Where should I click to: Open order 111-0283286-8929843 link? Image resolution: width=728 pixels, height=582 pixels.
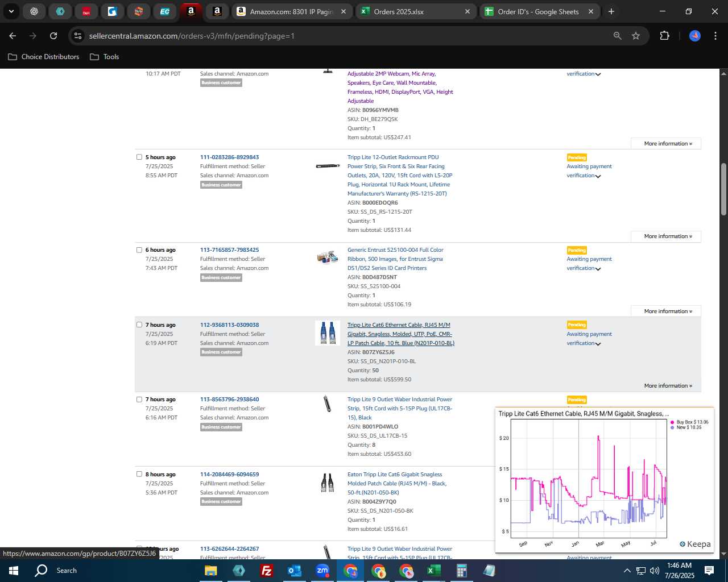(x=229, y=157)
